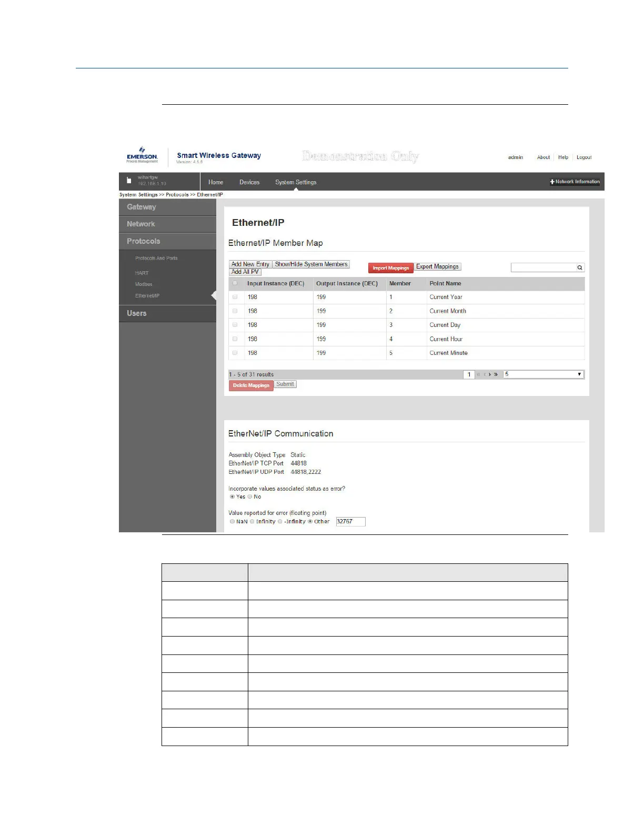Select Yes for incorporating status as error

pyautogui.click(x=232, y=497)
